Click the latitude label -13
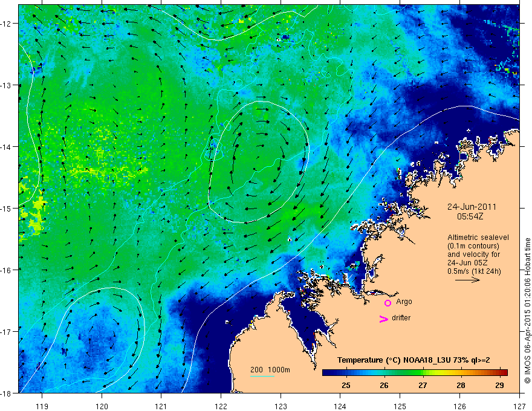Screen dimensions: 532x411 (x=7, y=85)
